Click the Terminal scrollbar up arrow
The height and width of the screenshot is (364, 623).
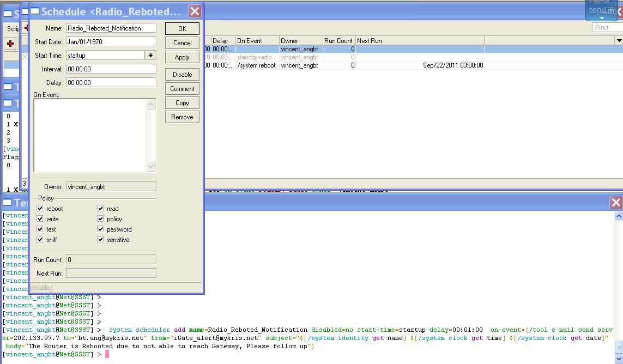pos(619,216)
